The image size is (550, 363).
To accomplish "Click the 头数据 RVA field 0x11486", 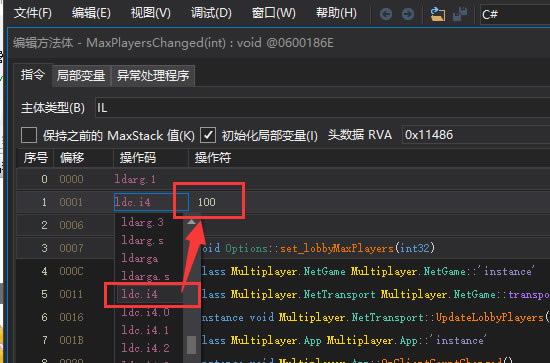I will (x=476, y=135).
